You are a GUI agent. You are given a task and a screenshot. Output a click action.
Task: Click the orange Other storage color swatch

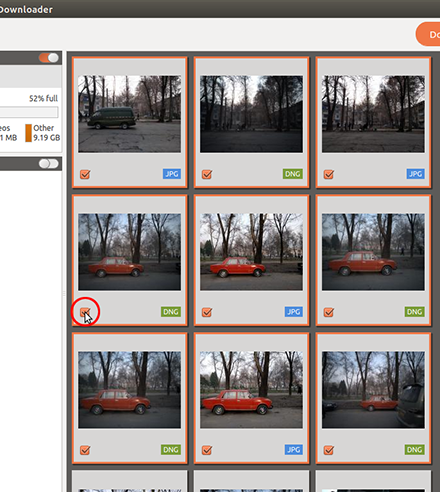[x=29, y=133]
